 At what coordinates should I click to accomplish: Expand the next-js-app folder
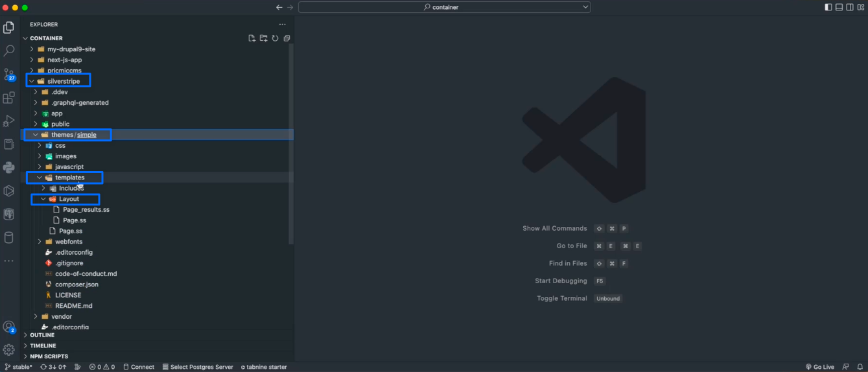coord(32,60)
